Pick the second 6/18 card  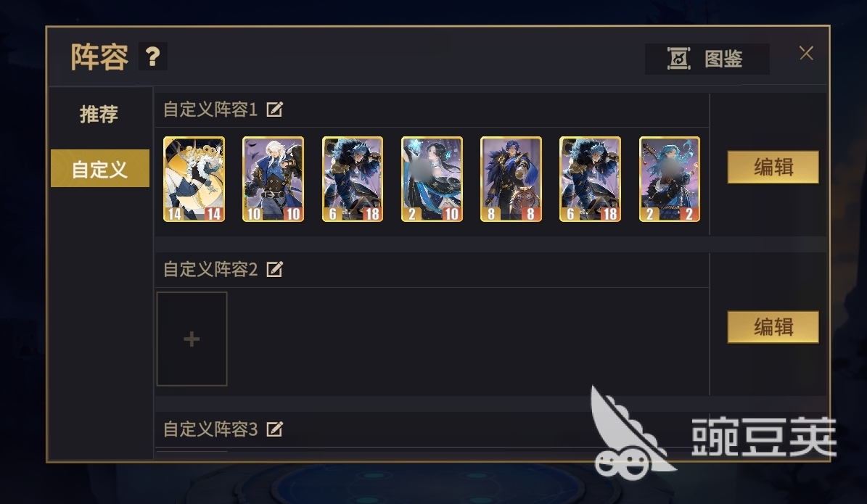pos(590,179)
